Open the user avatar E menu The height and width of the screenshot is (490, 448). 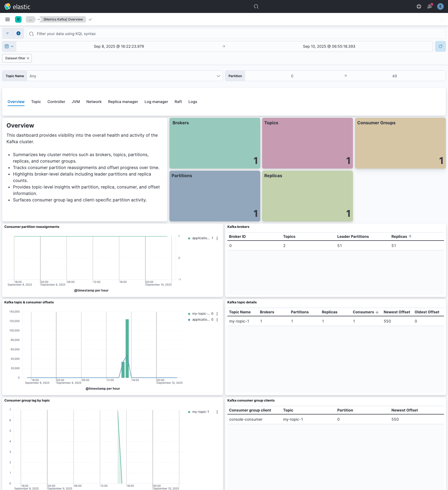point(440,6)
